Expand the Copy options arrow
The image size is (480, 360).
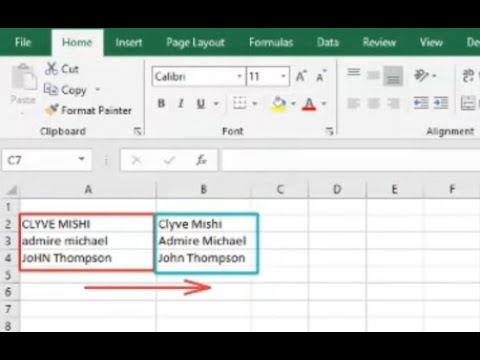[98, 89]
